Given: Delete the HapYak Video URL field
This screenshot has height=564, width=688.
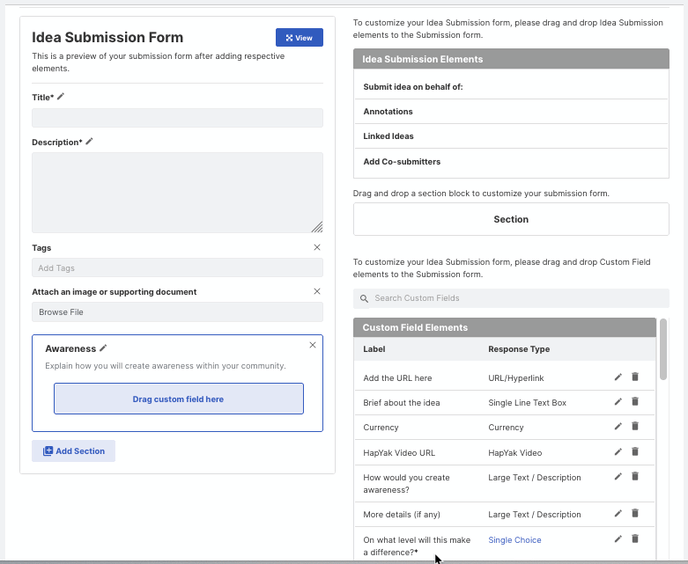Looking at the screenshot, I should click(x=635, y=452).
